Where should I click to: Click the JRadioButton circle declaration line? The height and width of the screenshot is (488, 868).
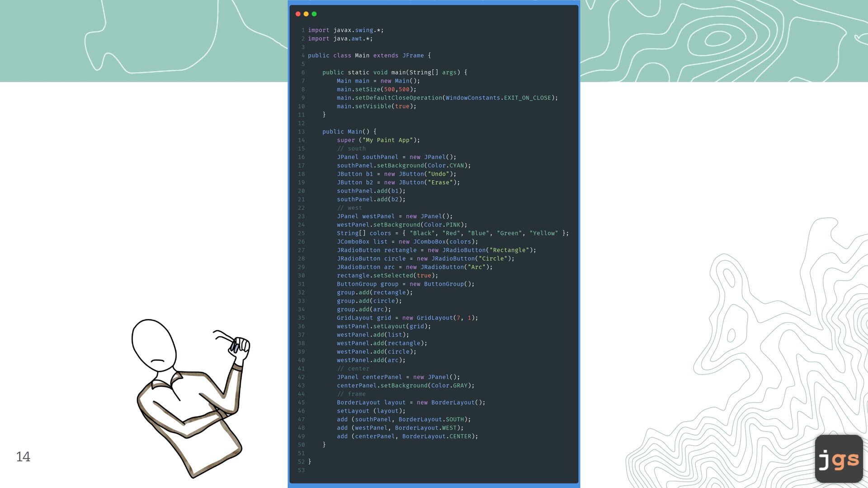[x=426, y=259]
